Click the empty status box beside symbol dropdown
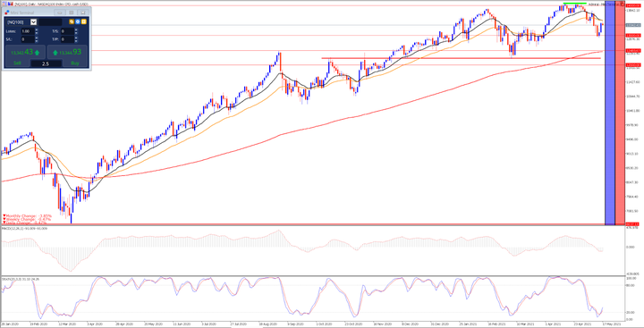Viewport: 644px width, 328px height. point(50,22)
